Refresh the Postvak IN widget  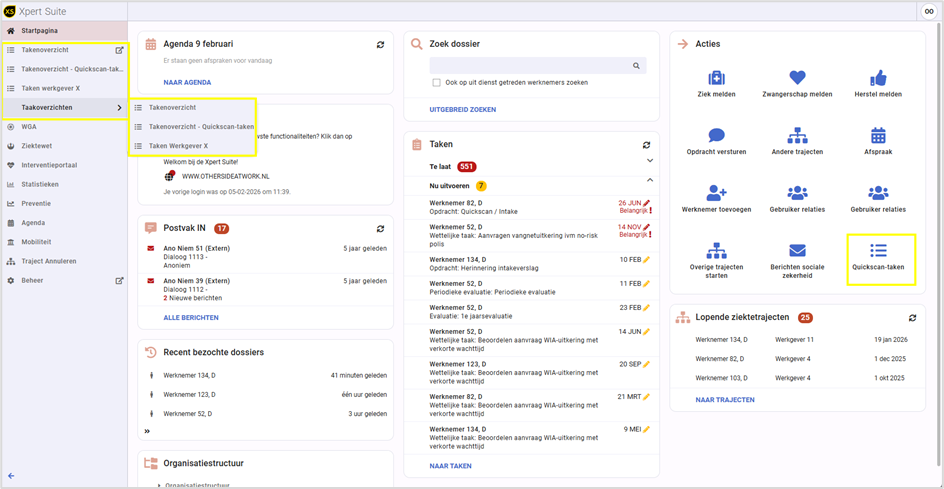380,228
